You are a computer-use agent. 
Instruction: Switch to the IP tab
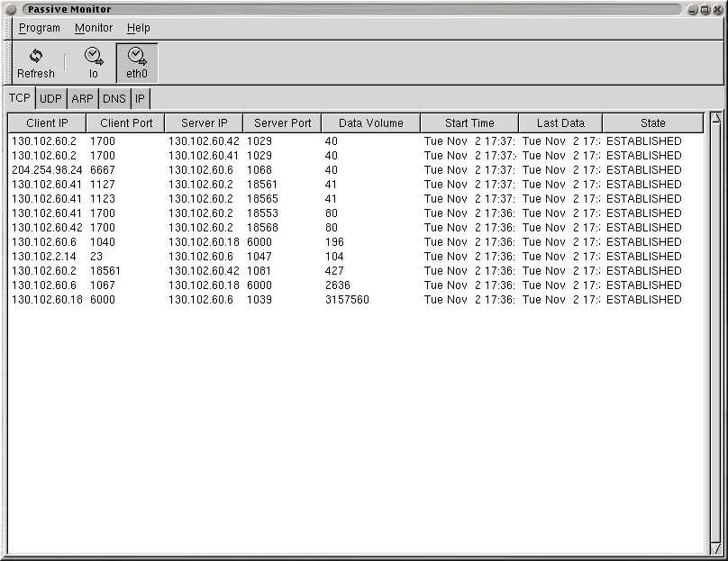pos(140,99)
